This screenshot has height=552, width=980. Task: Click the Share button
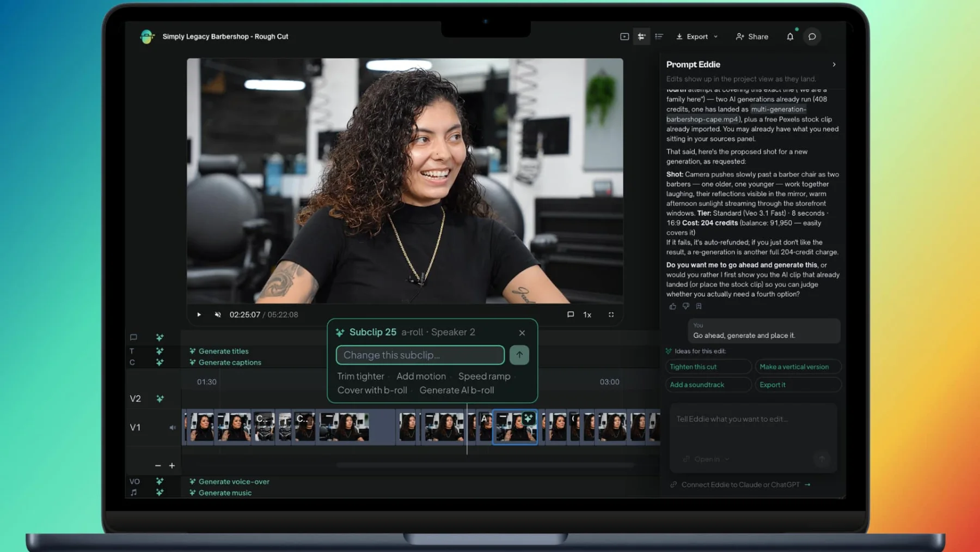752,37
